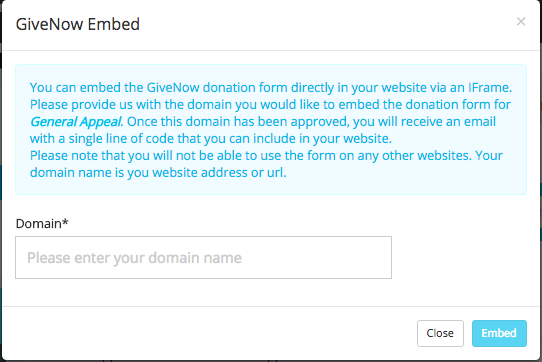The width and height of the screenshot is (542, 362).
Task: Submit the domain with the Embed button
Action: pos(499,333)
